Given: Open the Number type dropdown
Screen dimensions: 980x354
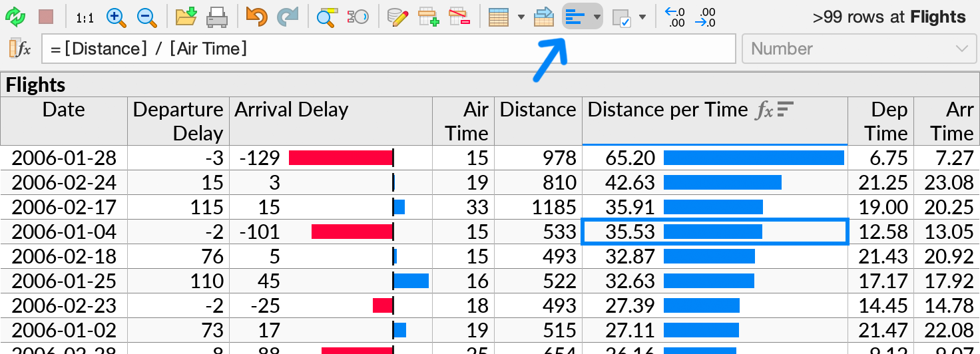Looking at the screenshot, I should coord(858,49).
